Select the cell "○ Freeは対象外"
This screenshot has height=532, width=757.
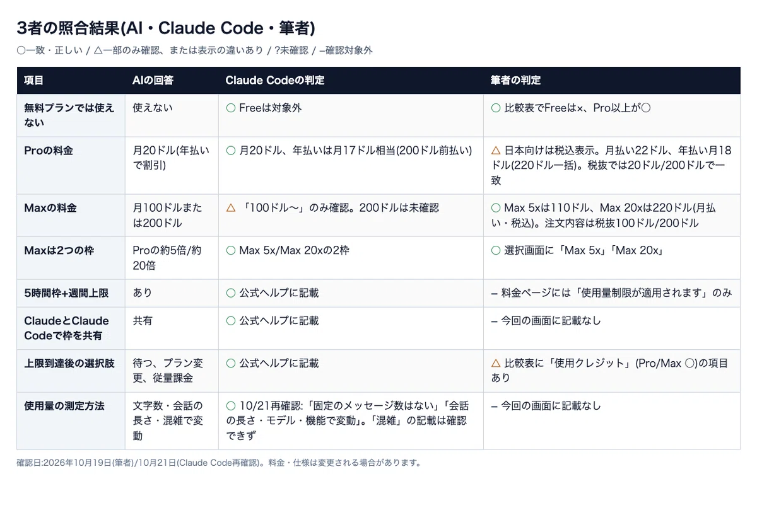[351, 115]
